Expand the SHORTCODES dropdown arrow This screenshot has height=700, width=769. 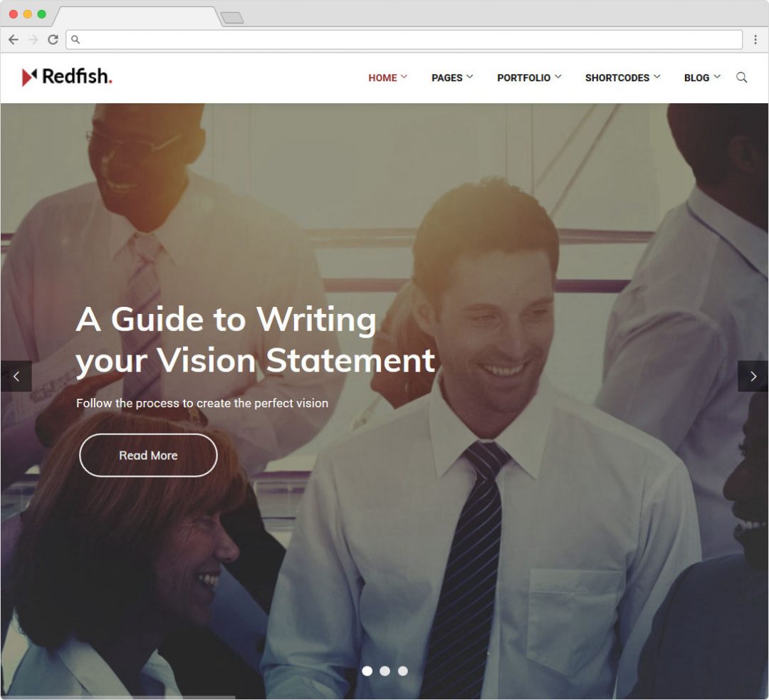pos(657,77)
